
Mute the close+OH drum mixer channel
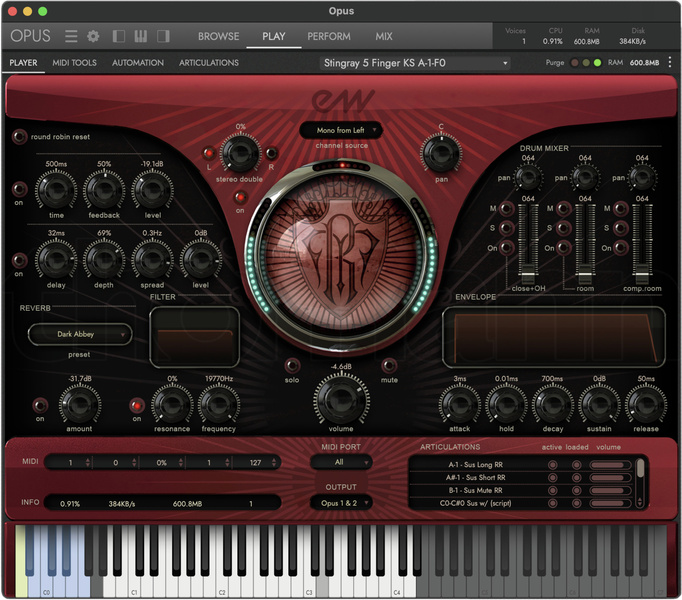click(506, 209)
